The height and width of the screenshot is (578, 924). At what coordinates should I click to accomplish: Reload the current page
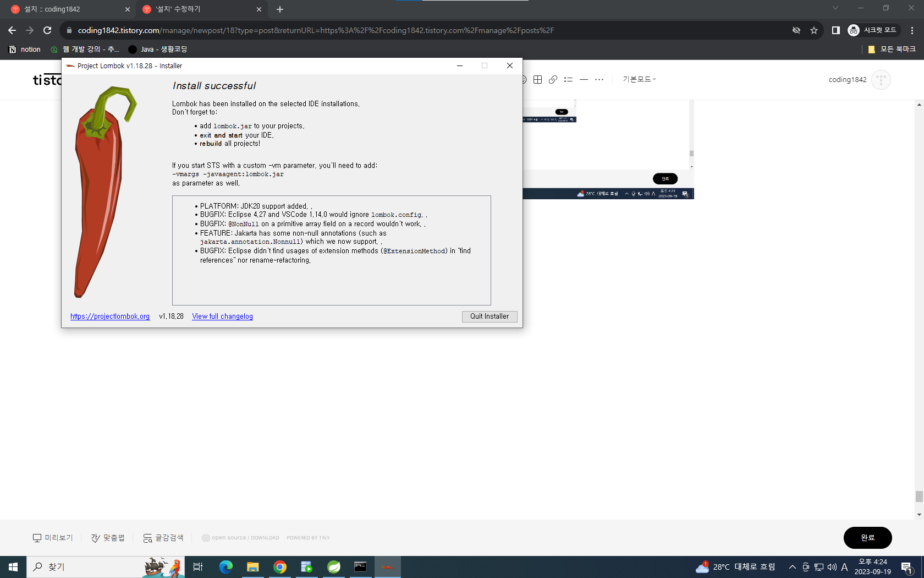pos(47,30)
